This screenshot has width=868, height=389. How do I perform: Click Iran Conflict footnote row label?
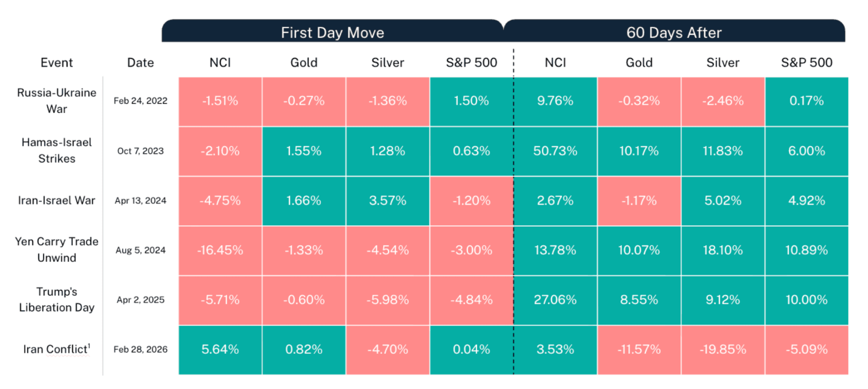tap(56, 349)
